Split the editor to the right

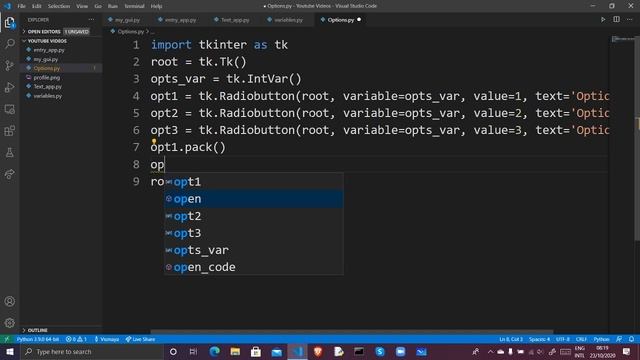click(x=616, y=20)
